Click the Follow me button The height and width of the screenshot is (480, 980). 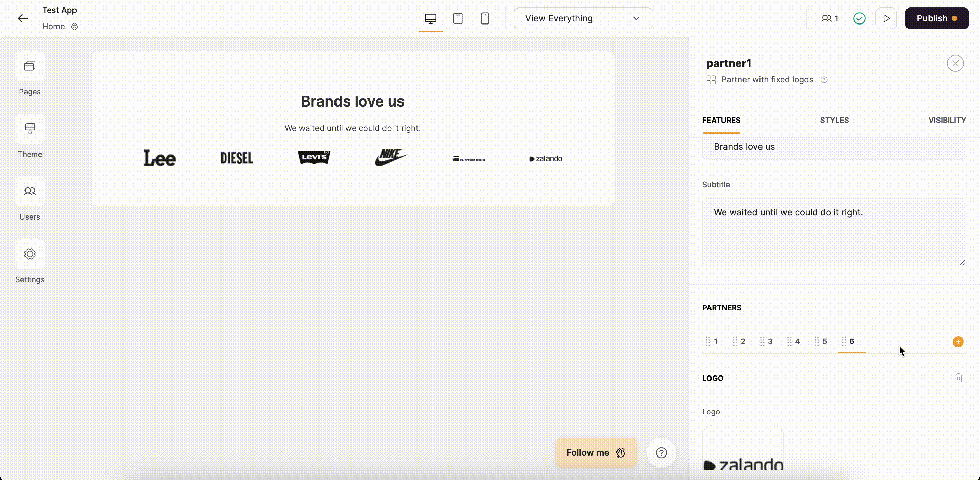tap(595, 452)
